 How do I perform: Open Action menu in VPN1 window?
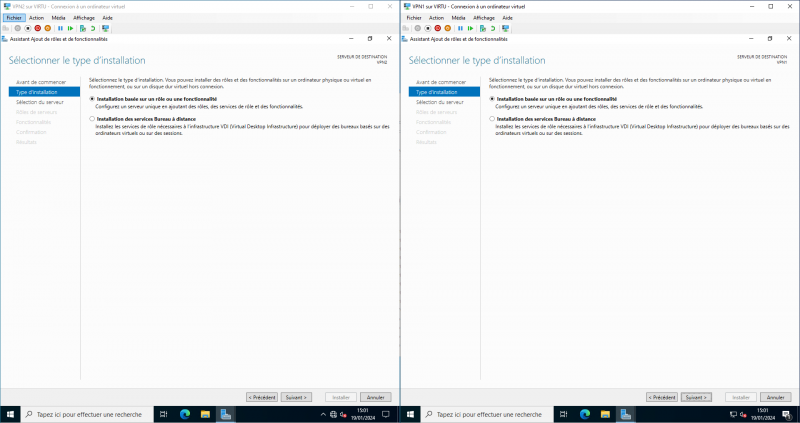click(x=436, y=18)
